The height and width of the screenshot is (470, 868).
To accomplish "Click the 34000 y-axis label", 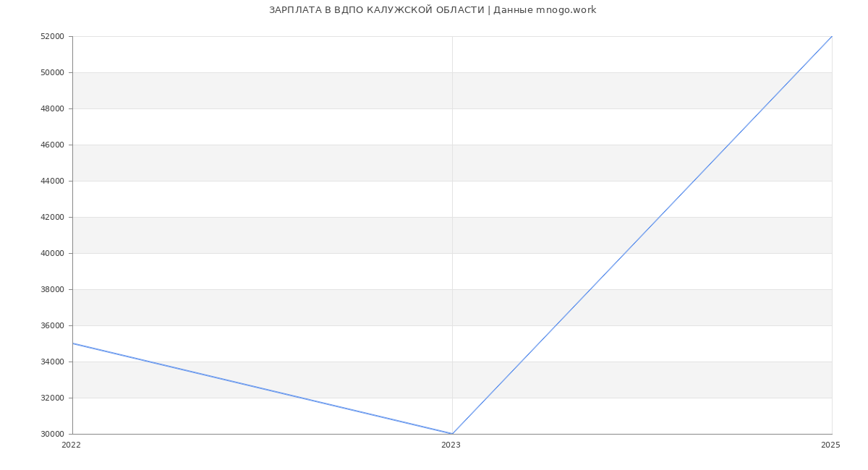I will click(x=53, y=362).
